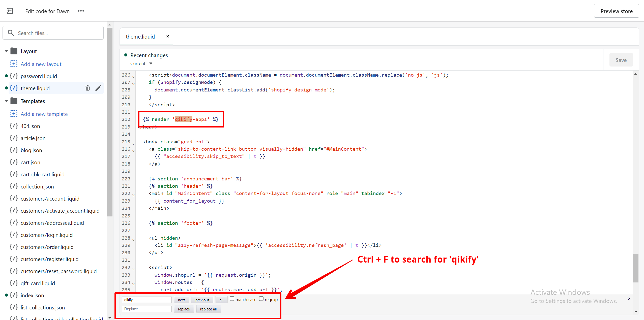Click the exit editor back icon
The width and height of the screenshot is (644, 320).
point(10,11)
